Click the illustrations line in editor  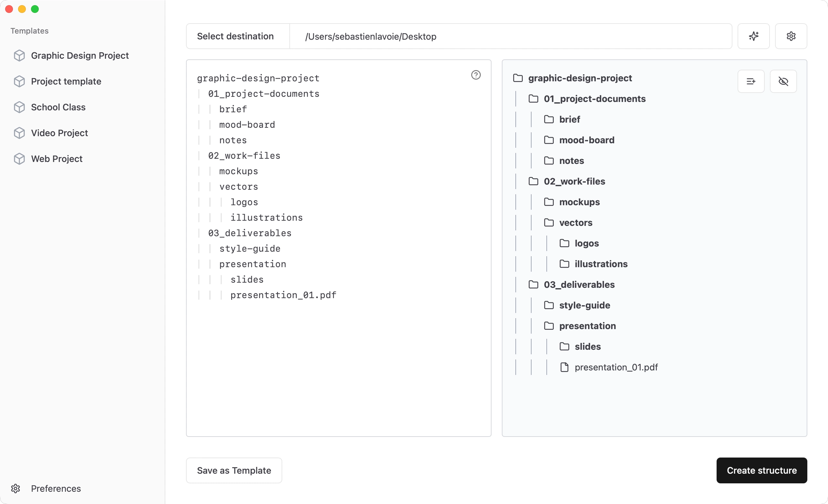(x=266, y=217)
